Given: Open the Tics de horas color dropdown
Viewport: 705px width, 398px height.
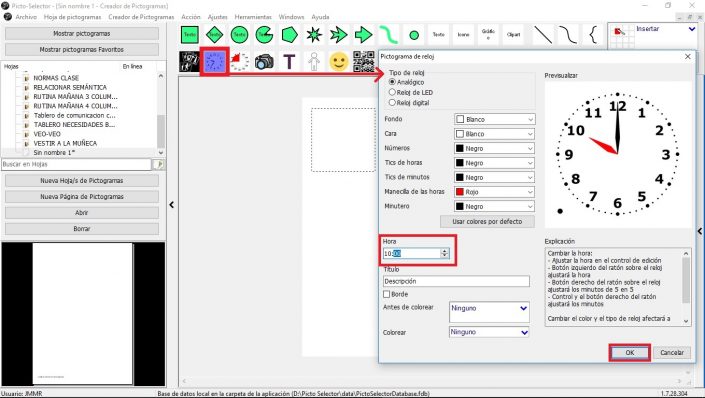Looking at the screenshot, I should click(495, 163).
